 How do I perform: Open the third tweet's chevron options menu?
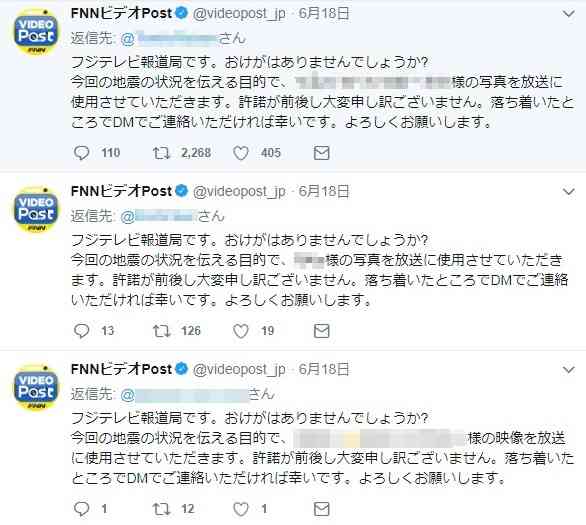click(x=569, y=370)
